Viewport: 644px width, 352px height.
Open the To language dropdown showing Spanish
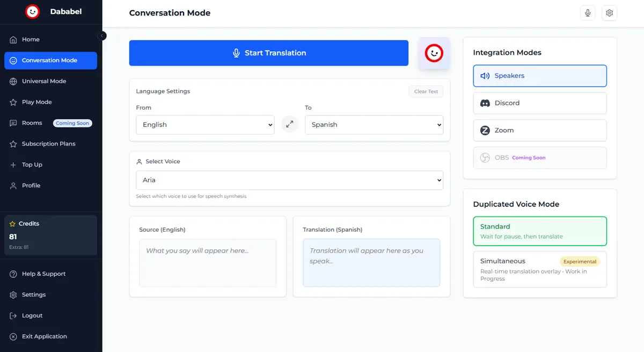coord(374,125)
